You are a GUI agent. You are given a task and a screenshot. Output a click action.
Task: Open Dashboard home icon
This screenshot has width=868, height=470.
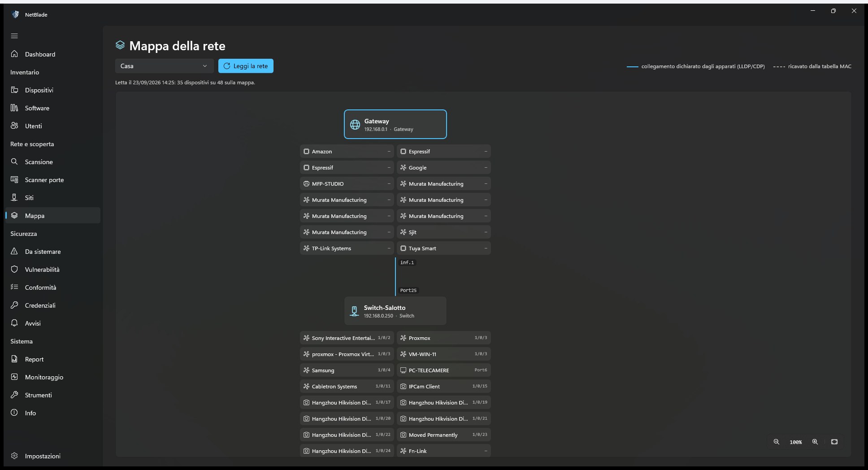tap(14, 54)
